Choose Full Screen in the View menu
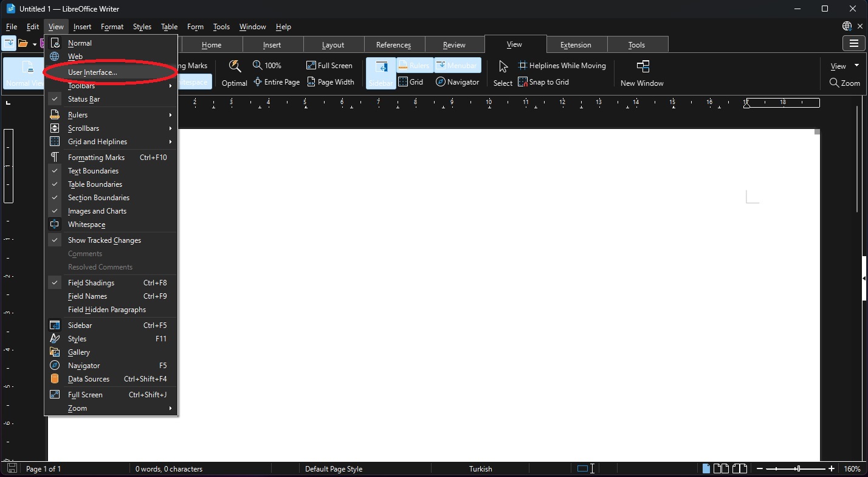Screen dimensions: 868x477 click(111, 395)
